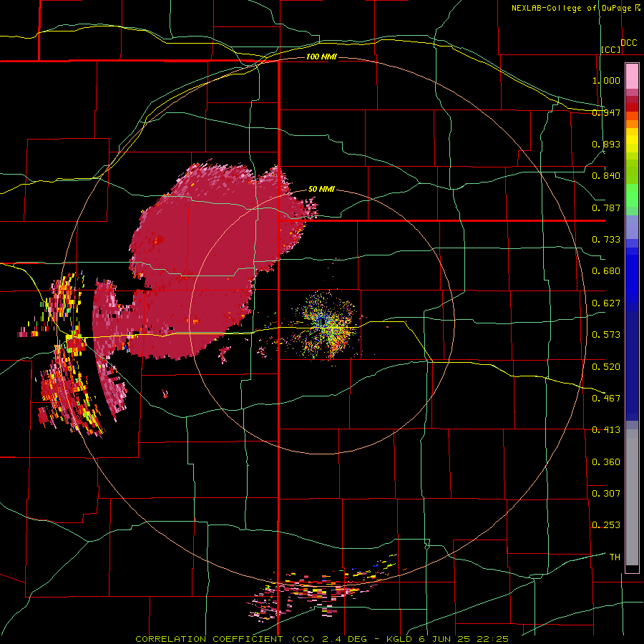This screenshot has width=644, height=644.
Task: Click the TH label at the scale bottom
Action: (615, 557)
